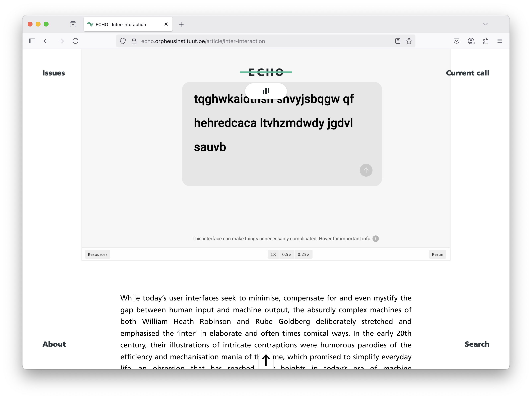Set playback speed to 0.25×
Image resolution: width=532 pixels, height=399 pixels.
[303, 254]
